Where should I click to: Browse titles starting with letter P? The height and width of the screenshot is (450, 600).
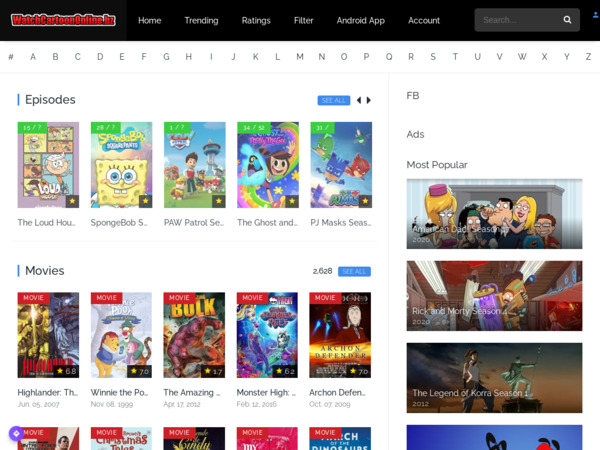coord(366,57)
